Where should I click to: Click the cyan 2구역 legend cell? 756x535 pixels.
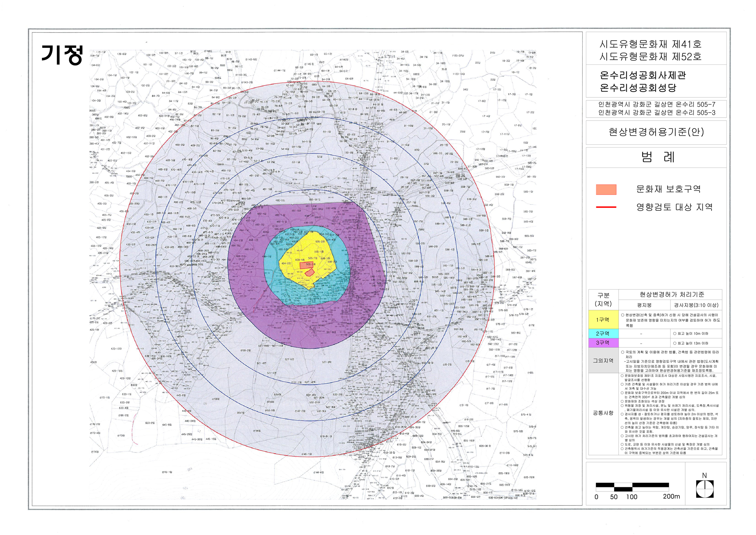603,333
